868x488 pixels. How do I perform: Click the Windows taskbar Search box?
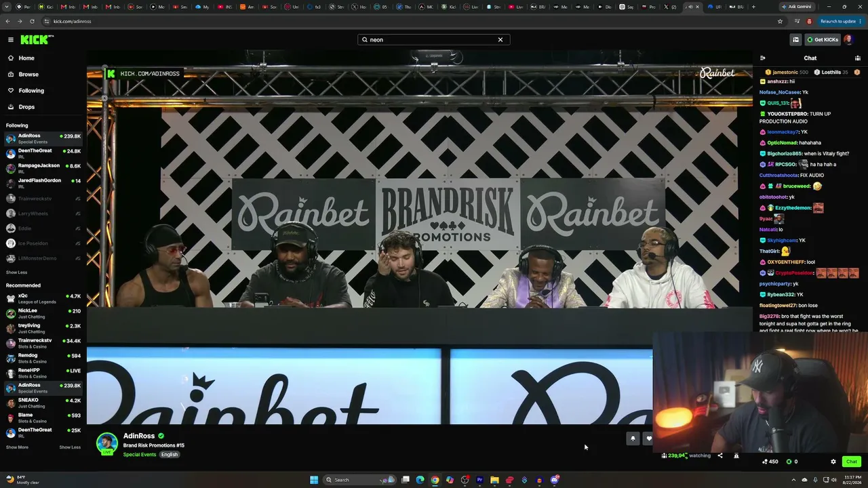359,480
